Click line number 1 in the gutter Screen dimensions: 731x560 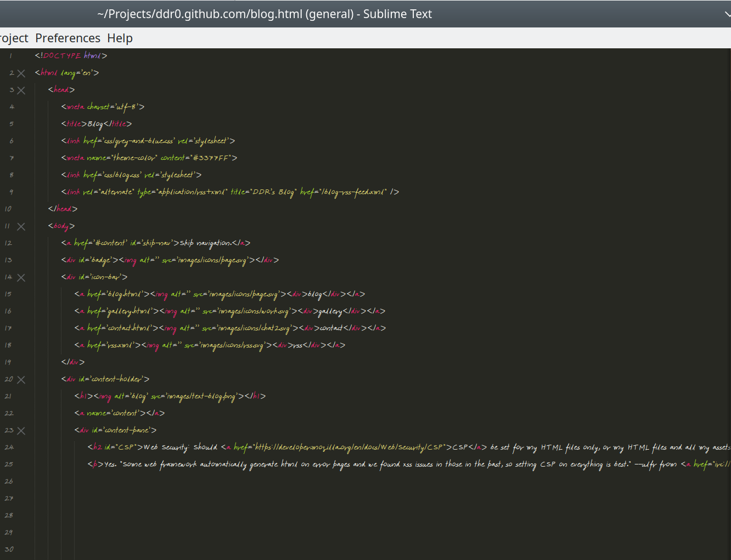10,55
